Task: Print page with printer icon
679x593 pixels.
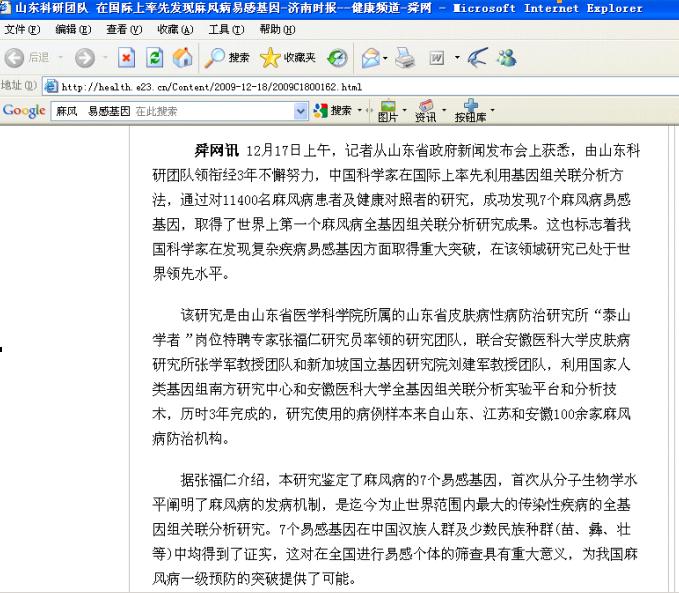Action: tap(404, 58)
